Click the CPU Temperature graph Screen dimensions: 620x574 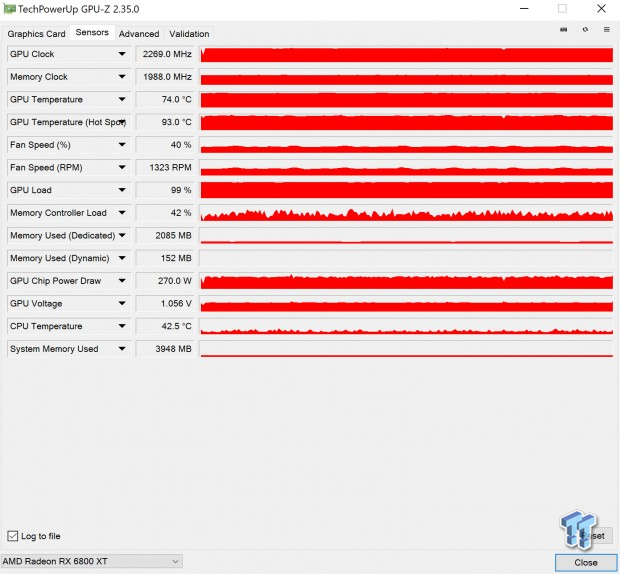(x=407, y=326)
